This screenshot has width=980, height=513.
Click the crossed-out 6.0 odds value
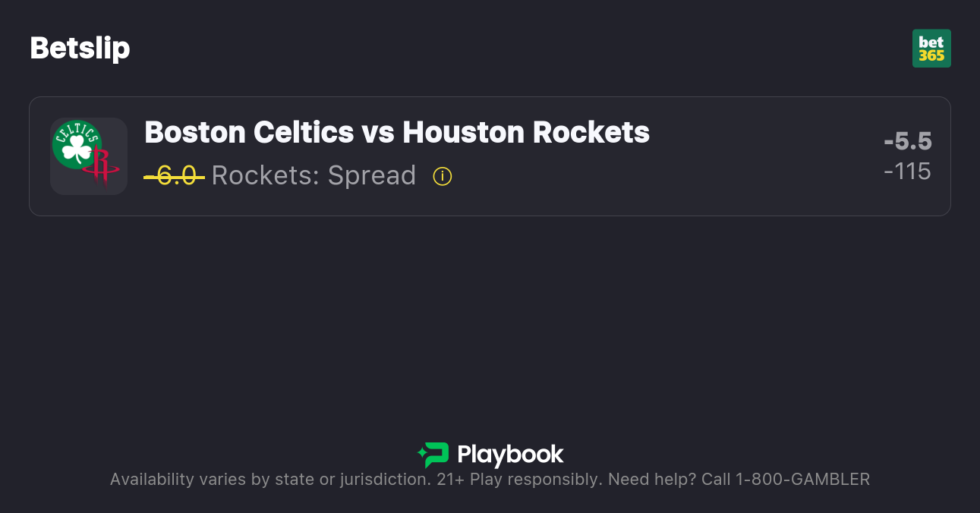pyautogui.click(x=174, y=175)
